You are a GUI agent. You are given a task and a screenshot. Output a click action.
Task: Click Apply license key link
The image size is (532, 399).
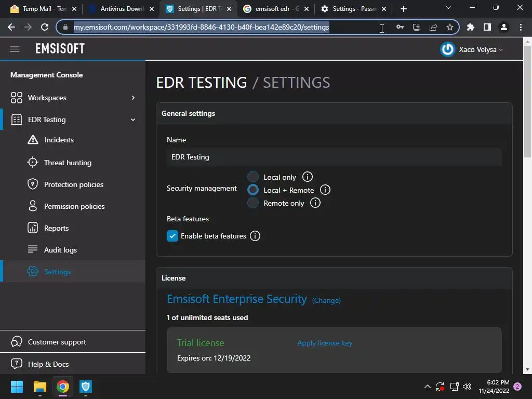[325, 343]
